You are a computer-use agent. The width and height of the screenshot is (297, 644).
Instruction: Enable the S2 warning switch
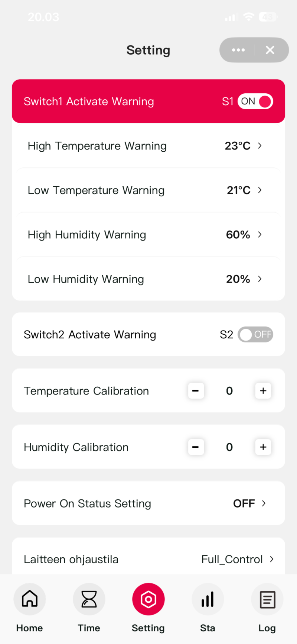[x=255, y=335]
